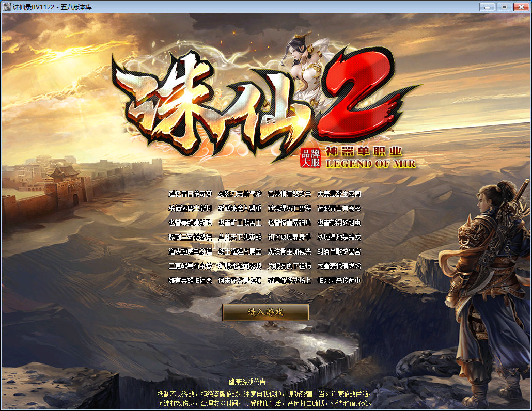Click the verse 遥忆昔日传奇梦
Image resolution: width=532 pixels, height=411 pixels.
(191, 194)
